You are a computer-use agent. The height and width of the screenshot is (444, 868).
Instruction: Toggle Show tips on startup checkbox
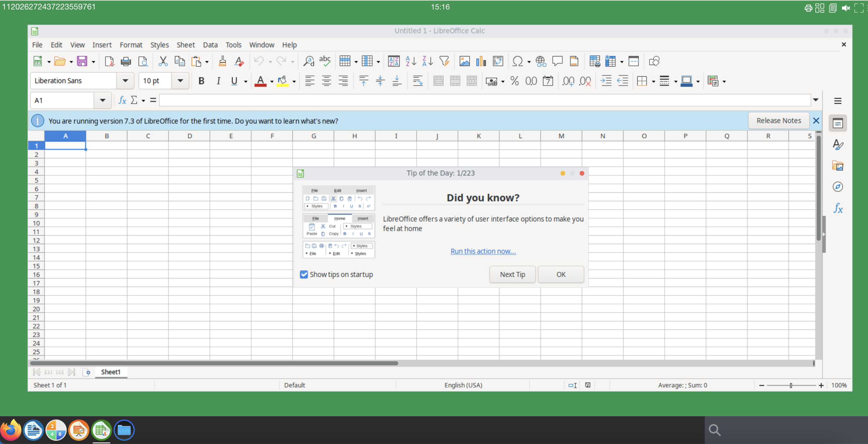tap(303, 274)
